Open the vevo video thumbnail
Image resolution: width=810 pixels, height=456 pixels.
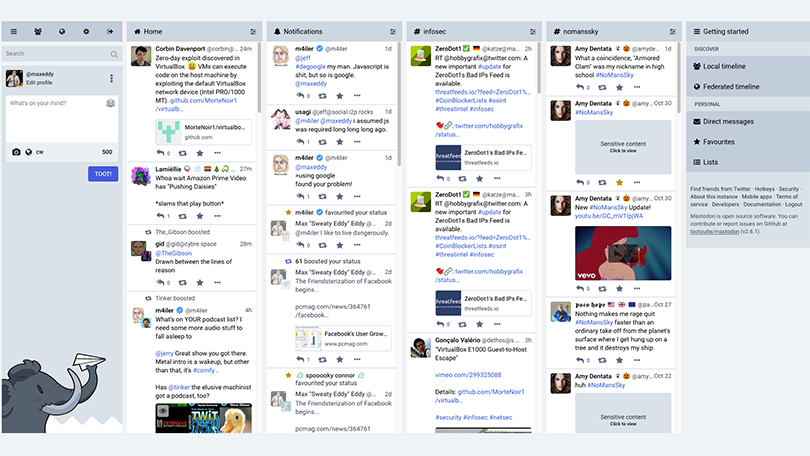pos(623,253)
